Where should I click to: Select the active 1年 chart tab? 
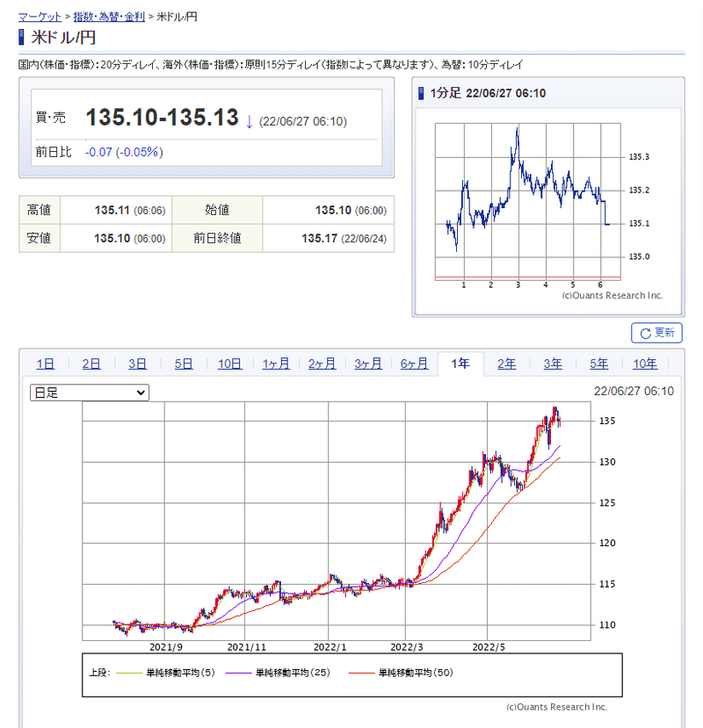[460, 364]
